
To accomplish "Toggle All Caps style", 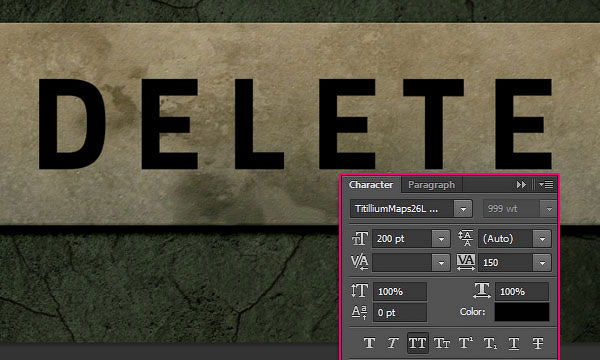I will click(417, 343).
